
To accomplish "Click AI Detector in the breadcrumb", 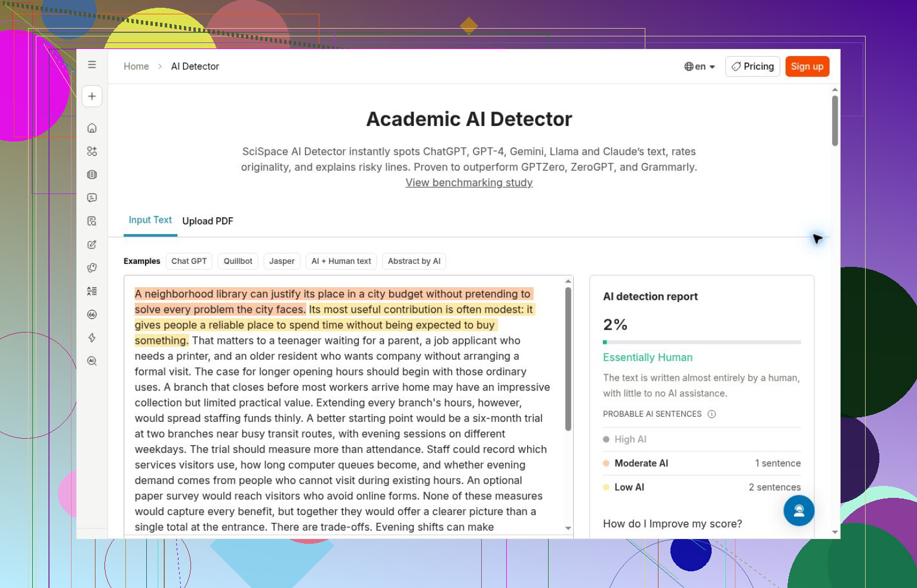I will pyautogui.click(x=195, y=66).
